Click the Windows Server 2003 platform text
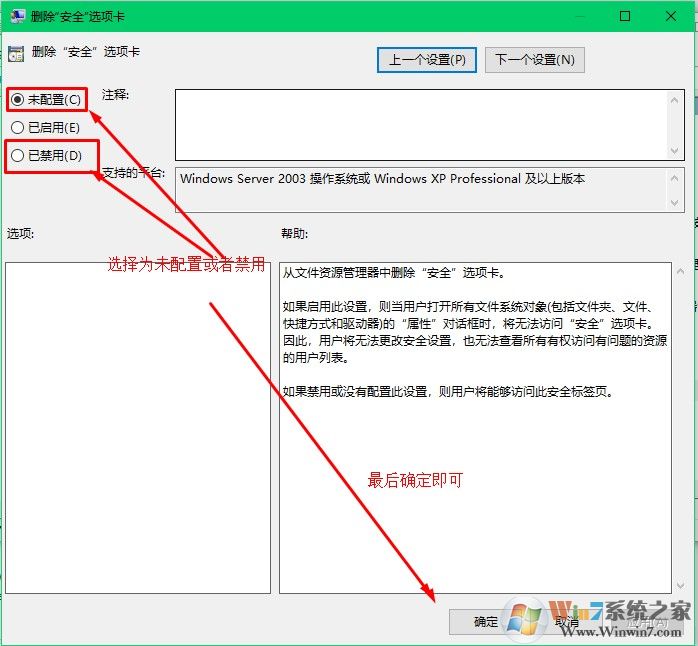The width and height of the screenshot is (698, 646). pos(382,179)
